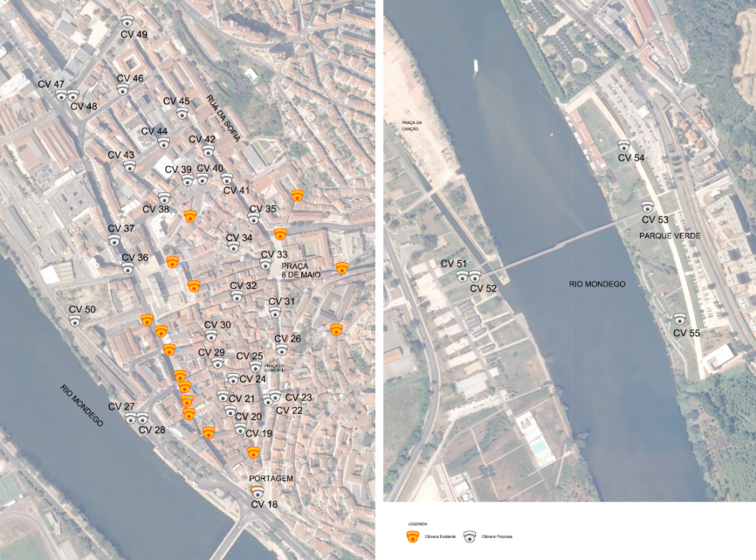Click the Parque Verde label
This screenshot has width=756, height=560.
pos(670,236)
